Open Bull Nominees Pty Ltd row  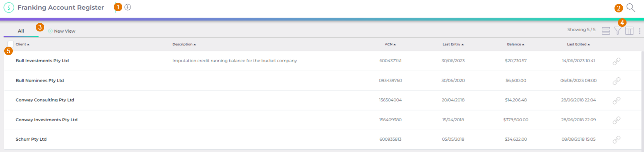pos(322,81)
